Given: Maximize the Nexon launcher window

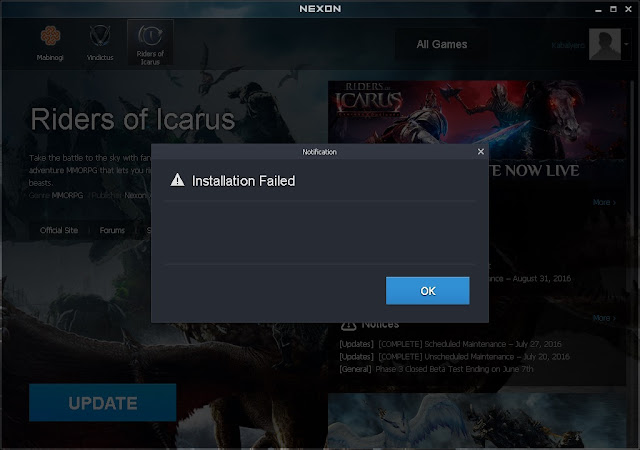Looking at the screenshot, I should click(613, 9).
